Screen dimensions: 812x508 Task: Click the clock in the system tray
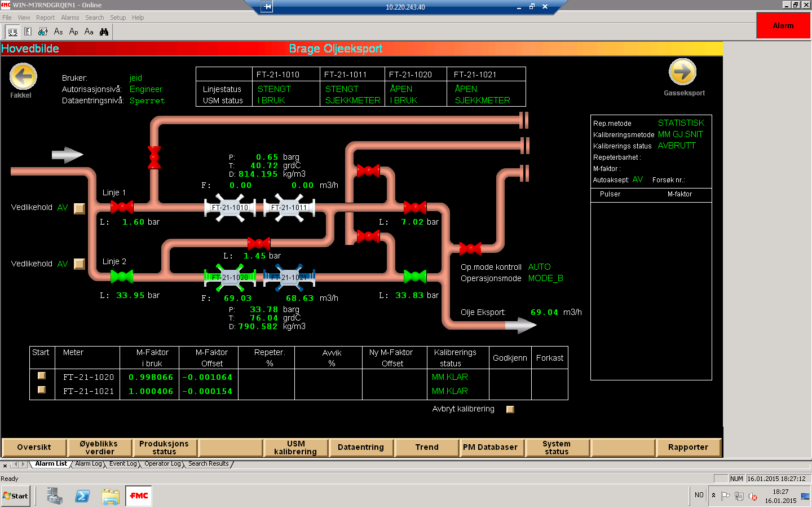[x=780, y=496]
